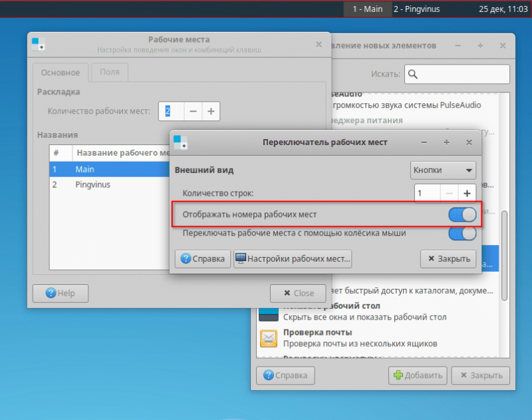Screen dimensions: 532x420
Task: Click the Искать search input field
Action: [457, 74]
